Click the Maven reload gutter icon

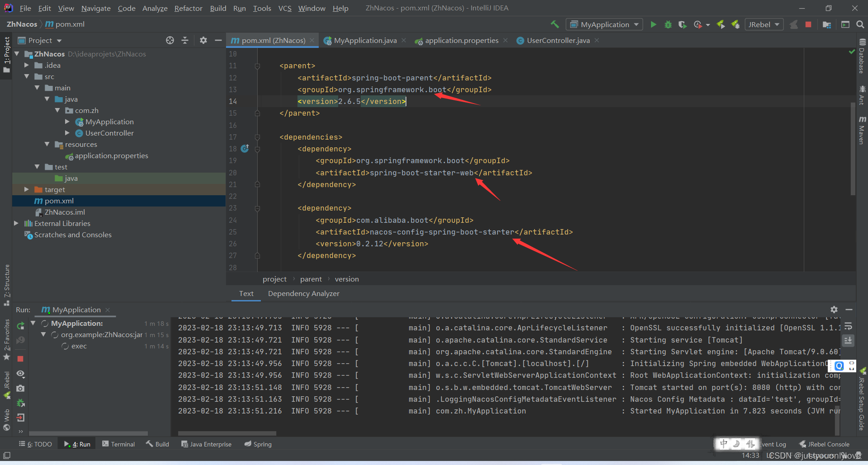point(245,148)
